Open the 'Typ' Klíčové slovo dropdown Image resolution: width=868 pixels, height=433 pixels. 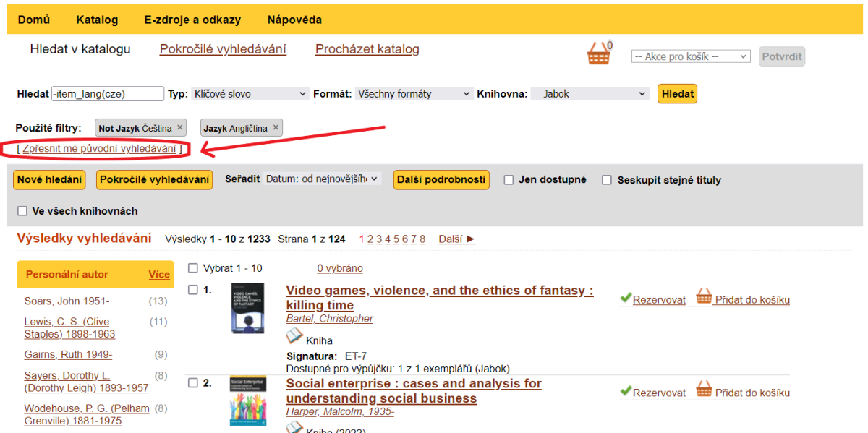pos(250,94)
